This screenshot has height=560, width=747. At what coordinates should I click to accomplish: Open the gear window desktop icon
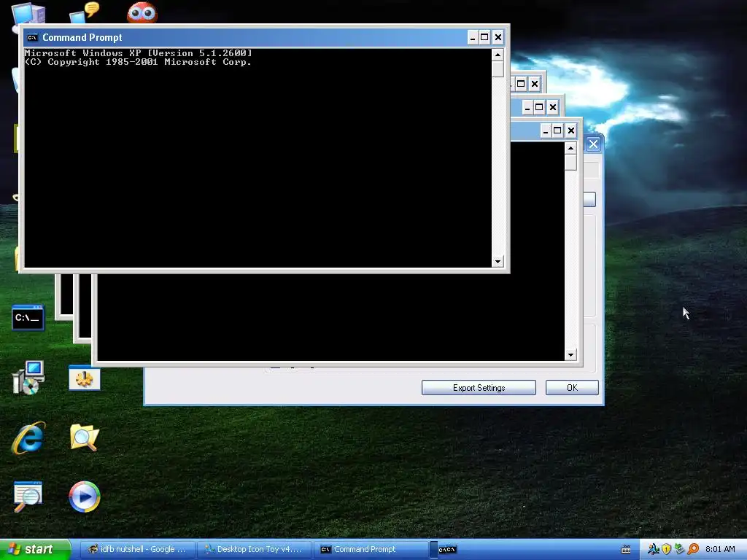click(85, 378)
